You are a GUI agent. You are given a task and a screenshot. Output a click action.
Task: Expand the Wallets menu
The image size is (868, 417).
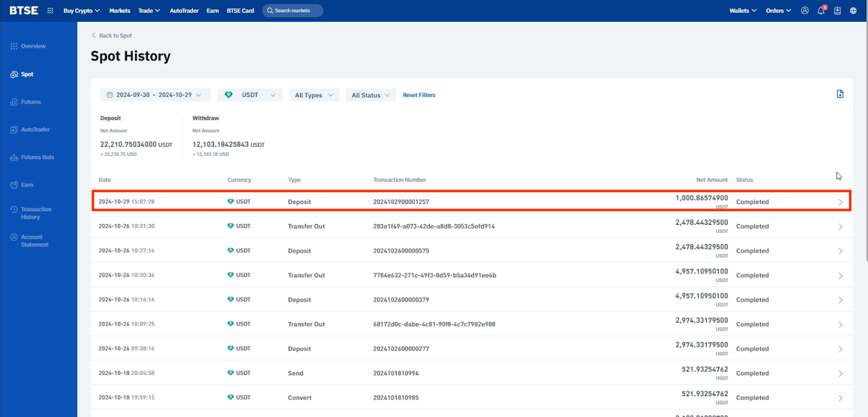[742, 10]
